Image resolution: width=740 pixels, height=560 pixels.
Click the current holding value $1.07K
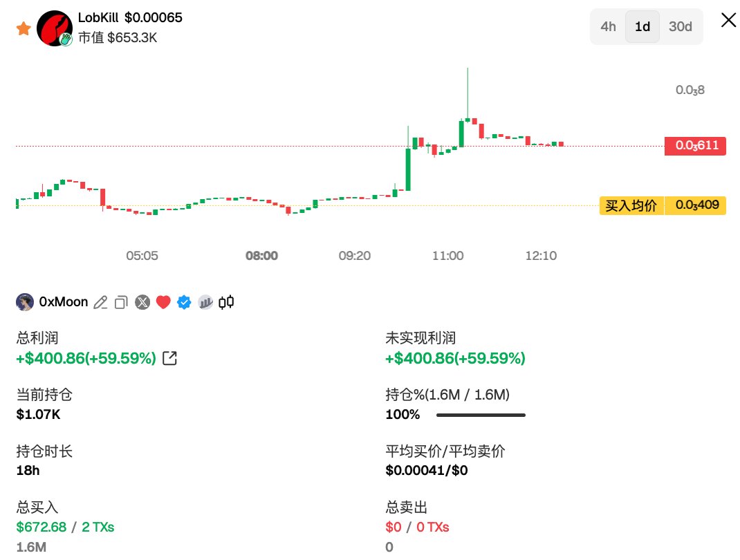point(38,414)
